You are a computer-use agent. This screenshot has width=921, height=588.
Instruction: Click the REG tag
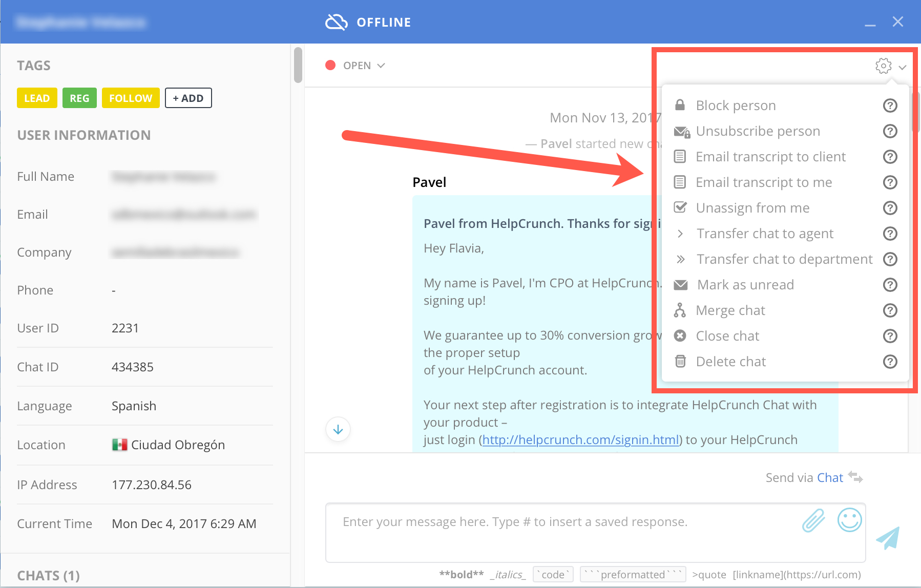coord(79,98)
